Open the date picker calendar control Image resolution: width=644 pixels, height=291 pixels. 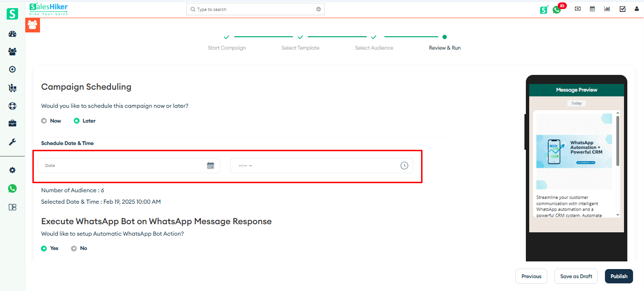tap(211, 165)
